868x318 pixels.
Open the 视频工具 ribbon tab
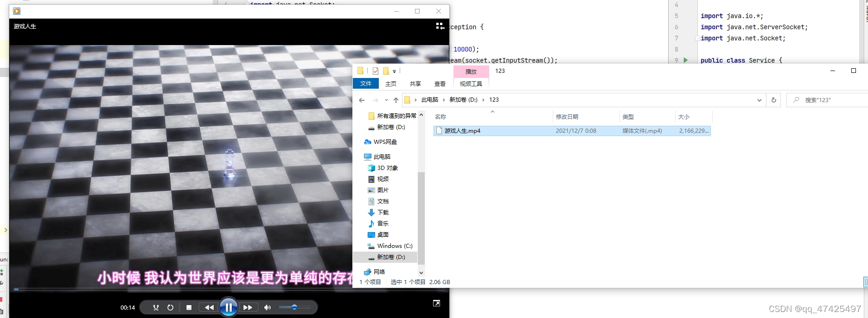click(x=471, y=84)
